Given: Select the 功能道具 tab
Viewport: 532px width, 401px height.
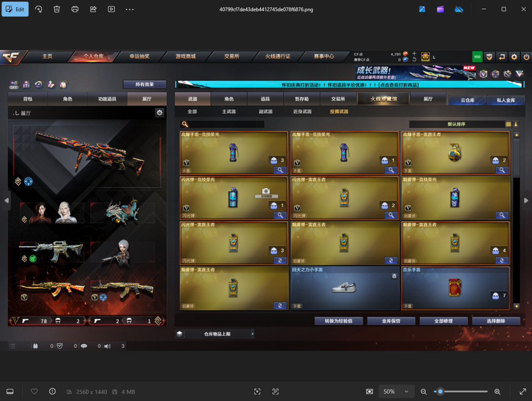Looking at the screenshot, I should tap(107, 99).
